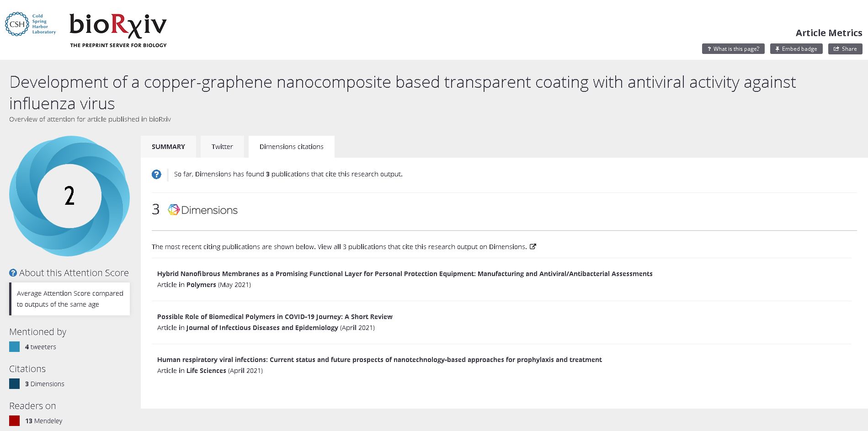Click the Cold Spring Harbor Laboratory logo

coord(30,24)
